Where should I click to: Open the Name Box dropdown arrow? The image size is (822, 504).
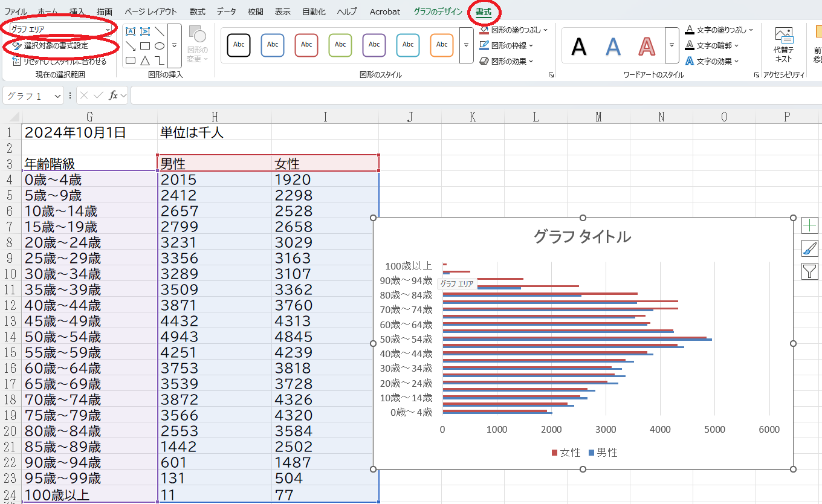point(57,96)
